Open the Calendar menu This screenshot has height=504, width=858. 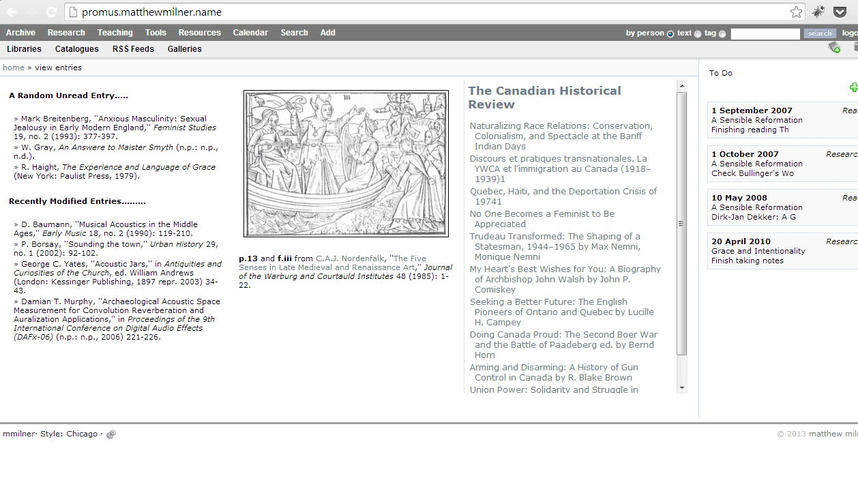(250, 33)
